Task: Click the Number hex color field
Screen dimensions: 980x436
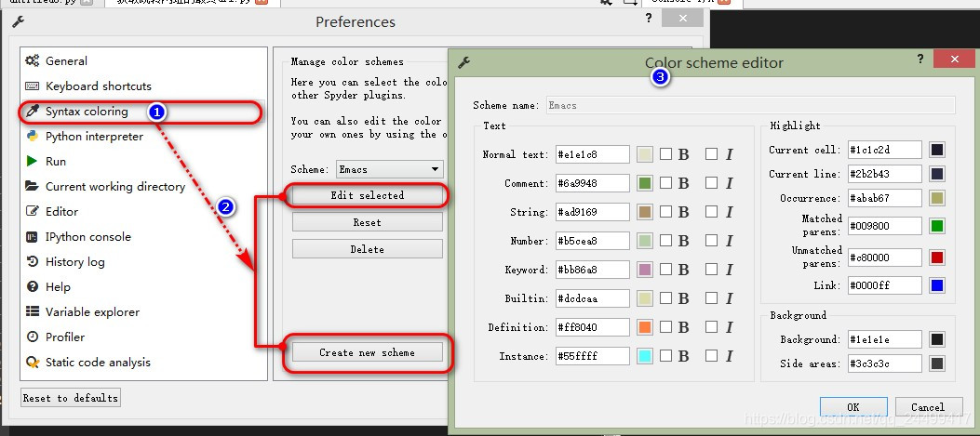Action: [593, 241]
